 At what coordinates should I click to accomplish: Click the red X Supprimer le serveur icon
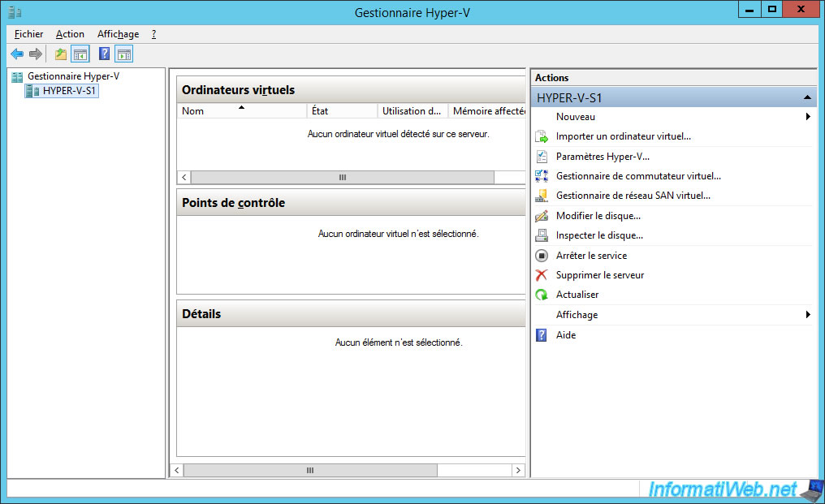[542, 275]
